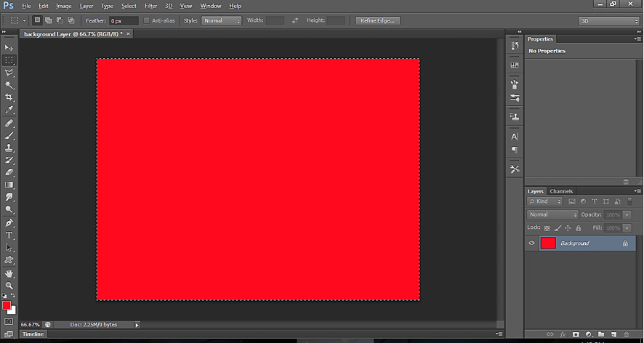Click the Layers panel delete trash icon
The width and height of the screenshot is (644, 343).
[627, 334]
